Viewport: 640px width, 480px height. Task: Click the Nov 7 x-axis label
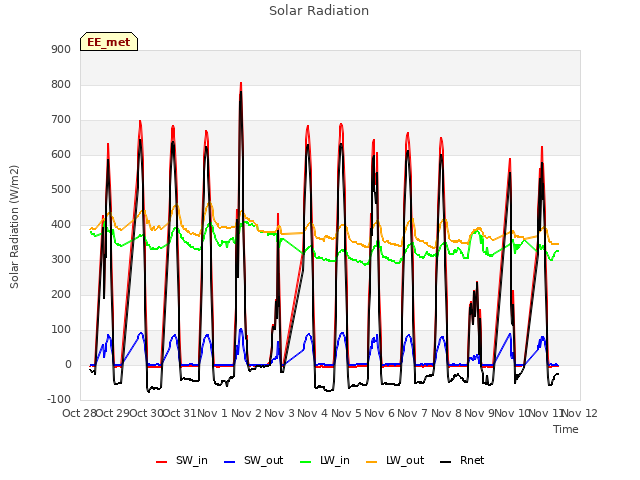[x=413, y=413]
